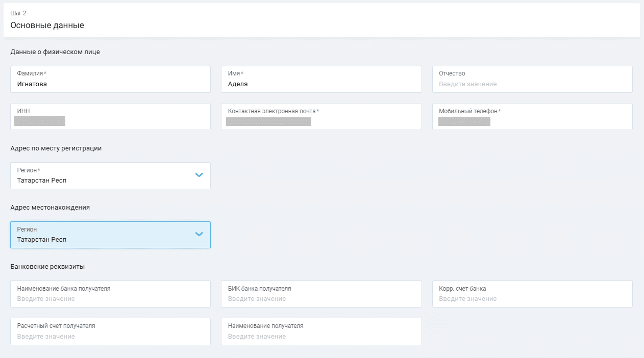This screenshot has height=358, width=644.
Task: Click the Наименование банка получателя field
Action: pyautogui.click(x=110, y=294)
